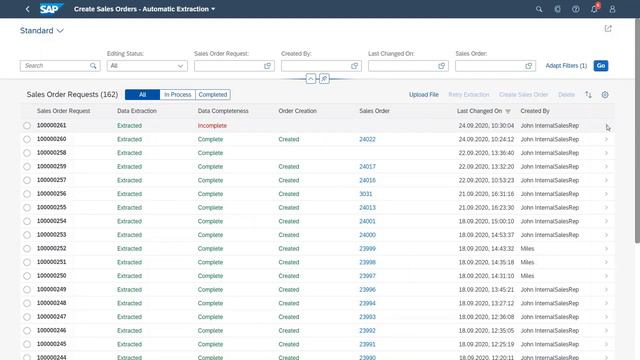The height and width of the screenshot is (360, 640).
Task: Click request number 100000254
Action: 51,221
